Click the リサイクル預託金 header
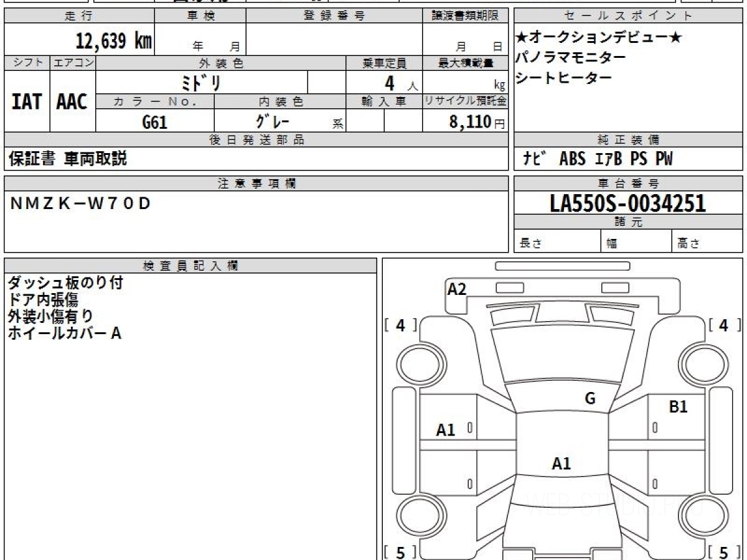This screenshot has width=747, height=560. pyautogui.click(x=465, y=101)
